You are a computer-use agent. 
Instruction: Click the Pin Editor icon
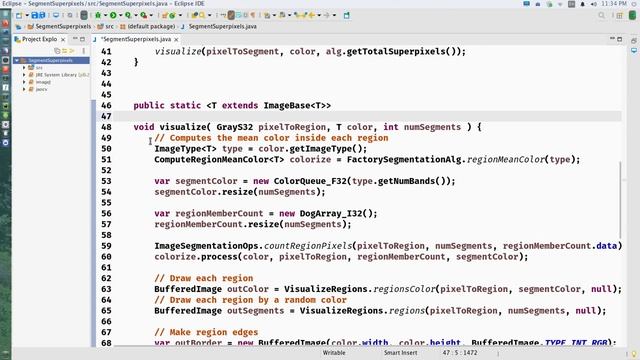(x=347, y=16)
